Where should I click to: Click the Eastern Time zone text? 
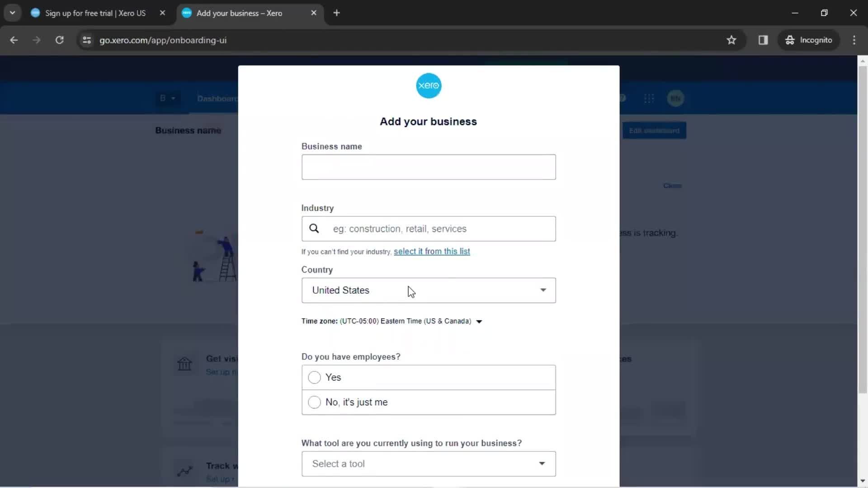(406, 321)
